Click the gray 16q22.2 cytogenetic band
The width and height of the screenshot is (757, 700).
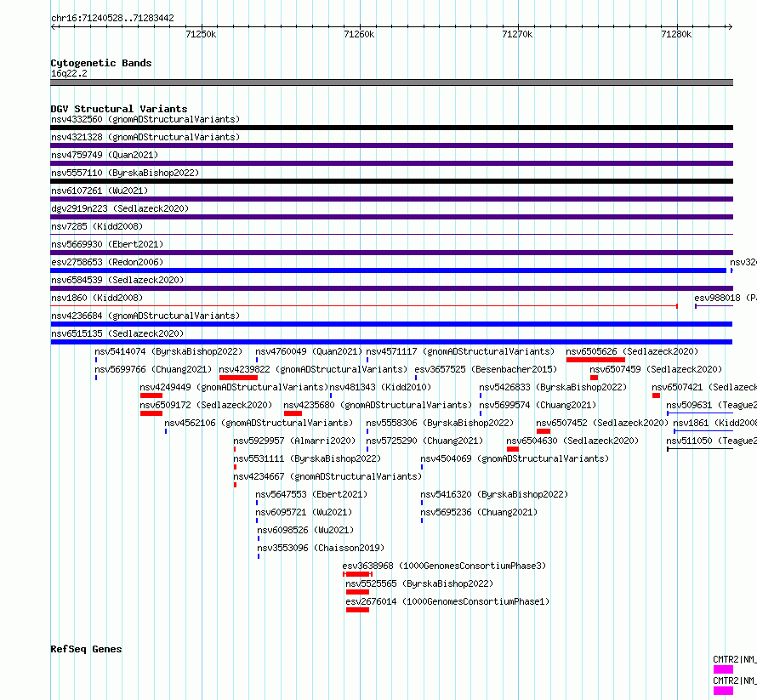tap(391, 83)
